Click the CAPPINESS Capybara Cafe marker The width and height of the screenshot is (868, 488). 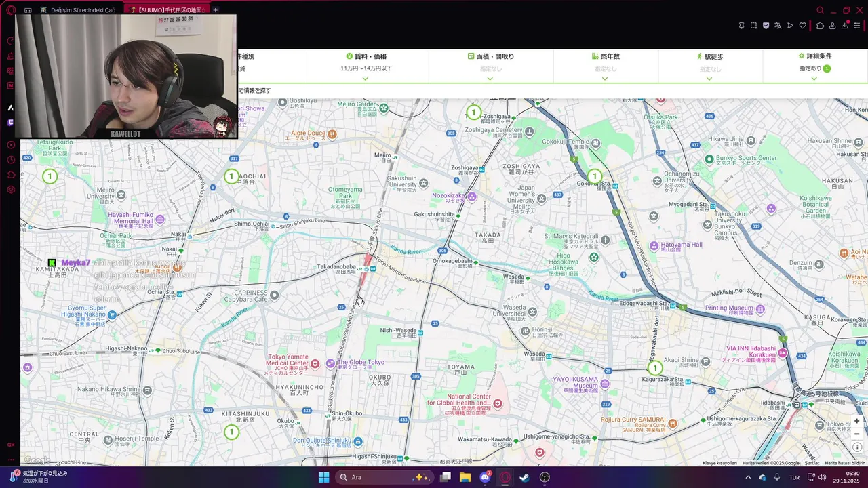pyautogui.click(x=274, y=296)
